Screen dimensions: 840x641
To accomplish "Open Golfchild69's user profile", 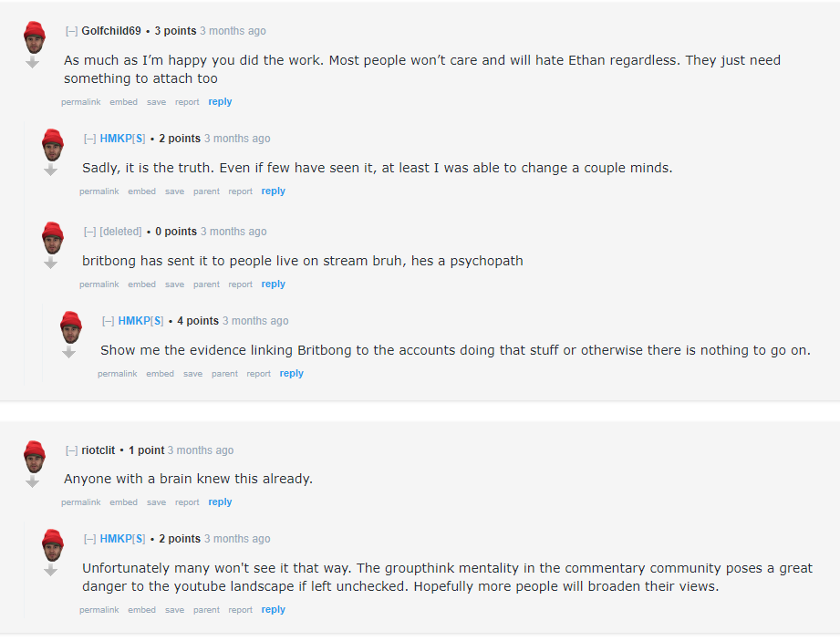I will coord(111,31).
